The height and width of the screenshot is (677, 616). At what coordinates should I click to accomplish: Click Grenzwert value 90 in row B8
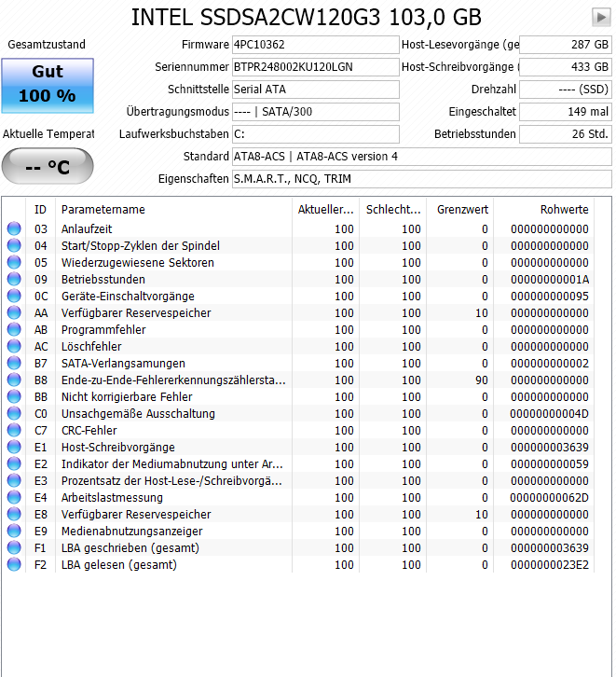tap(482, 380)
